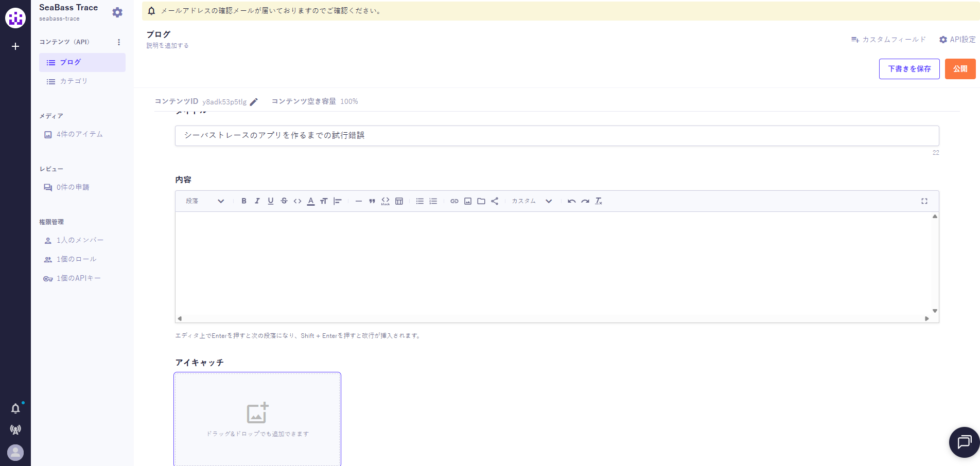This screenshot has width=980, height=466.
Task: Click 説明を追加する link
Action: pyautogui.click(x=167, y=46)
